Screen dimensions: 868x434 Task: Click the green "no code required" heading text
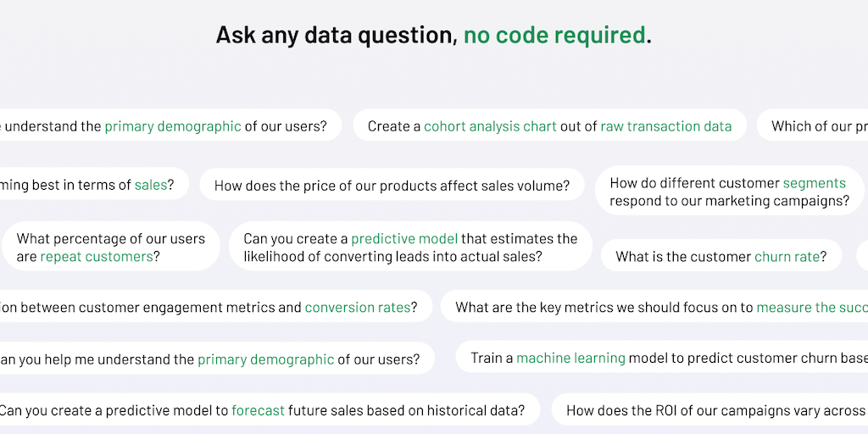(x=554, y=35)
